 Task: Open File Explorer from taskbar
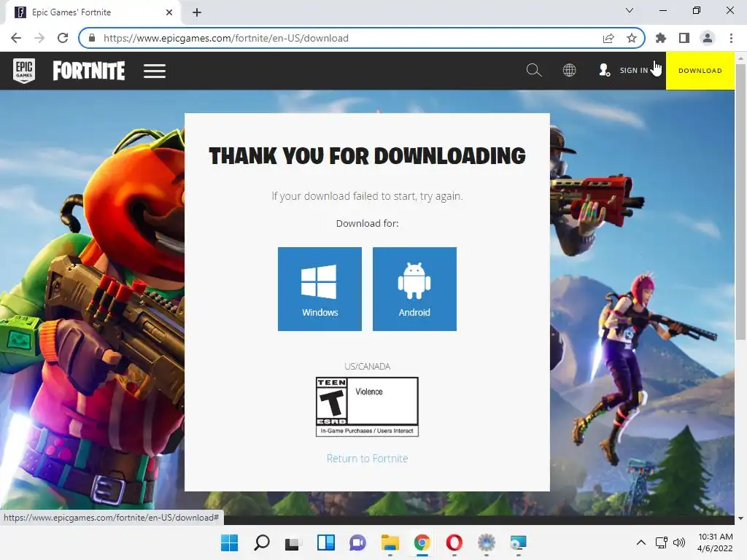click(x=390, y=542)
